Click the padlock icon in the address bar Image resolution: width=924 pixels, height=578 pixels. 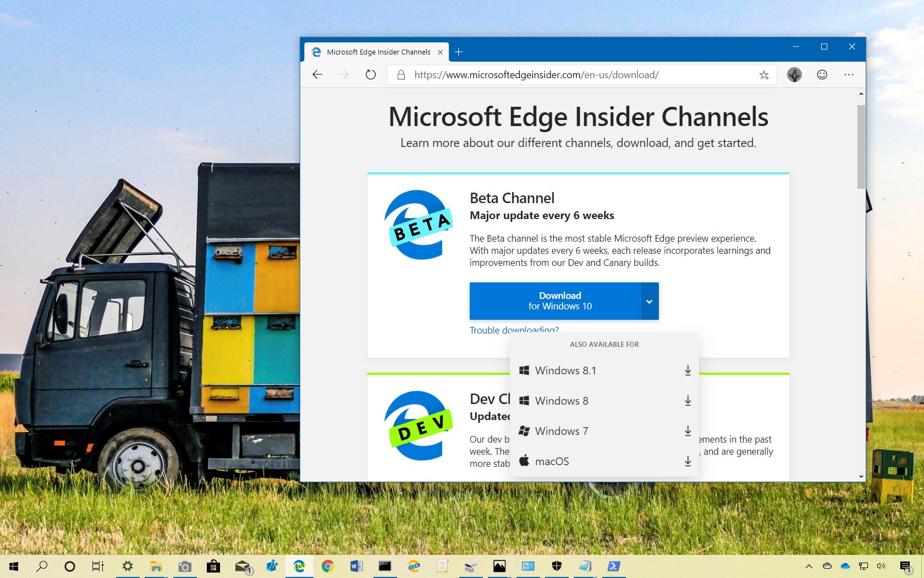[x=401, y=75]
